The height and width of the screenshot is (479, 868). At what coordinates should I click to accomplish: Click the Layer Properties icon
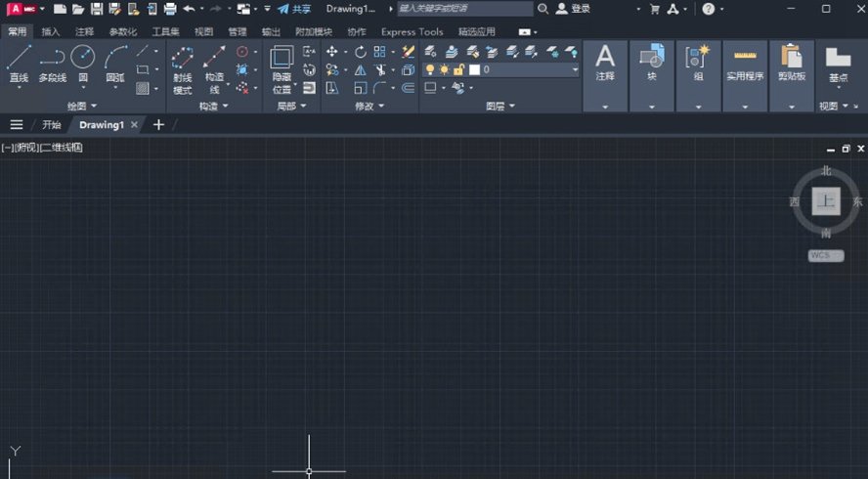click(430, 52)
